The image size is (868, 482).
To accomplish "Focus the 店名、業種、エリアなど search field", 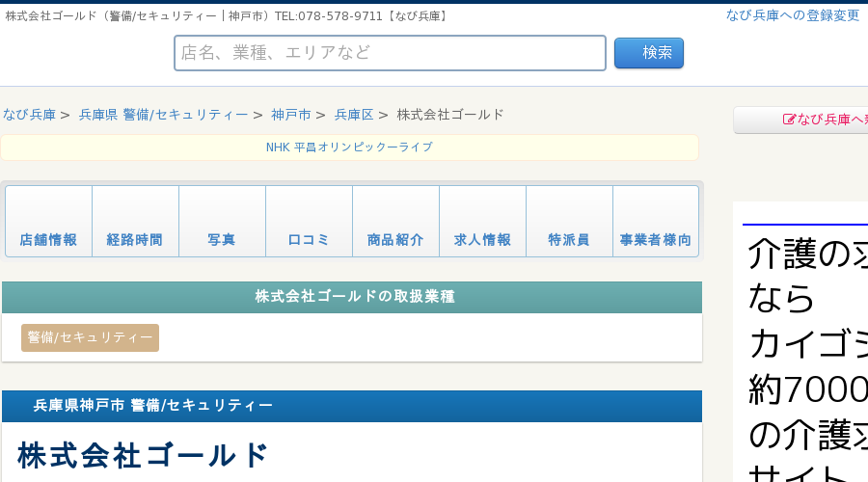I will tap(391, 53).
